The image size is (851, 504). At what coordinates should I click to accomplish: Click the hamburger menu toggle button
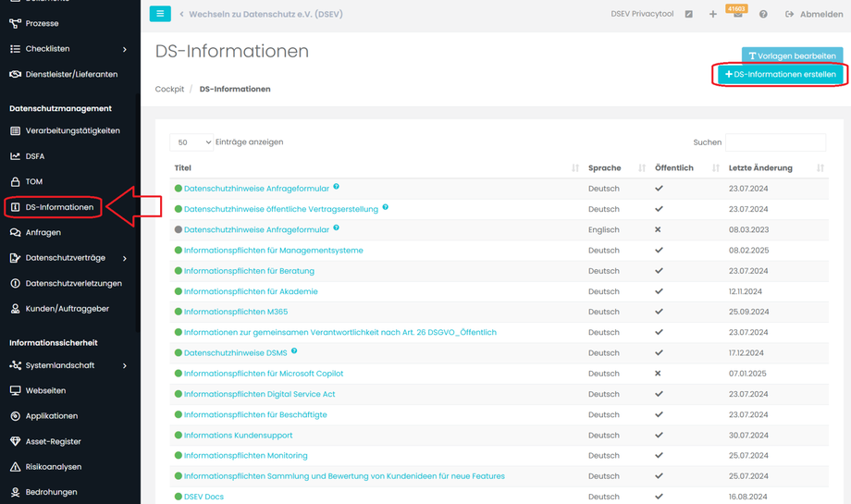click(160, 14)
